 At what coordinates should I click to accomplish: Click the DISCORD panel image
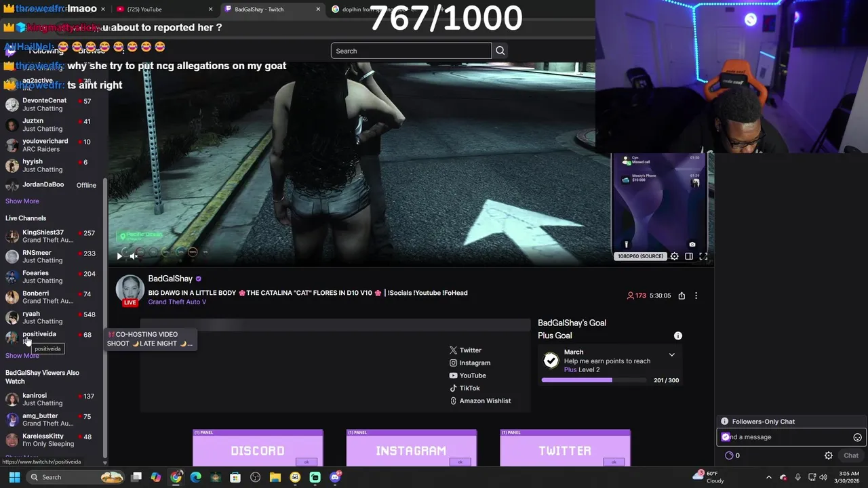(x=258, y=448)
